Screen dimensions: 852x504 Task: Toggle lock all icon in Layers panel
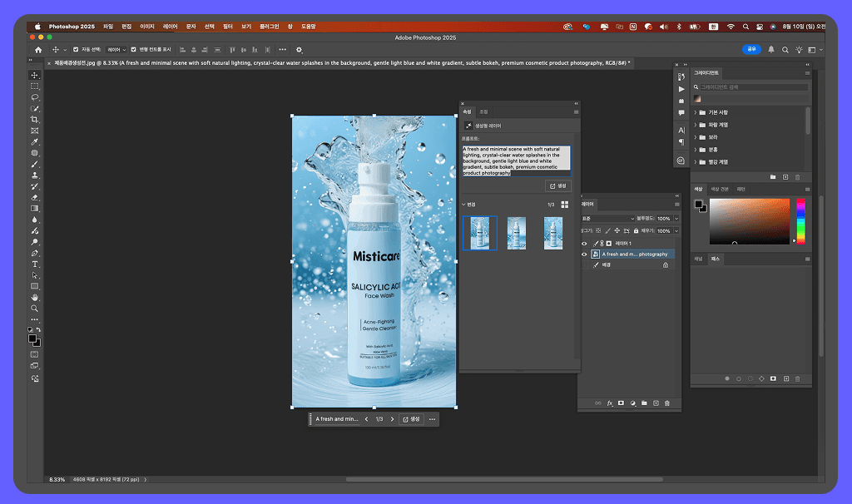[636, 231]
